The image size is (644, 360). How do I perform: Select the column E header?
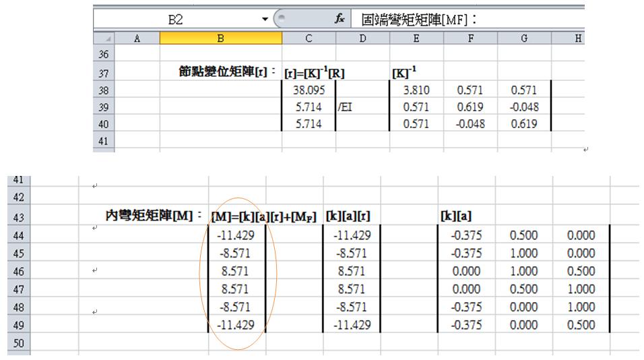click(416, 40)
